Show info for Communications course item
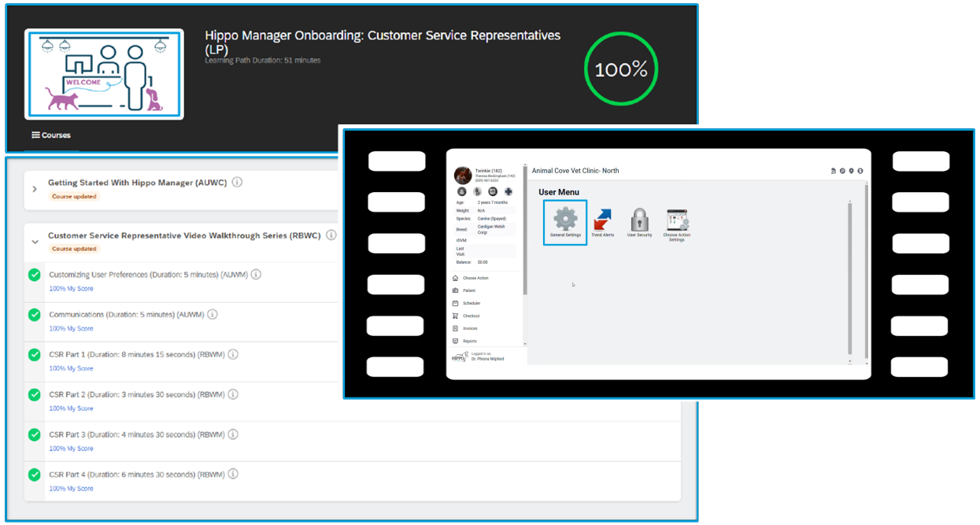980x525 pixels. (213, 315)
